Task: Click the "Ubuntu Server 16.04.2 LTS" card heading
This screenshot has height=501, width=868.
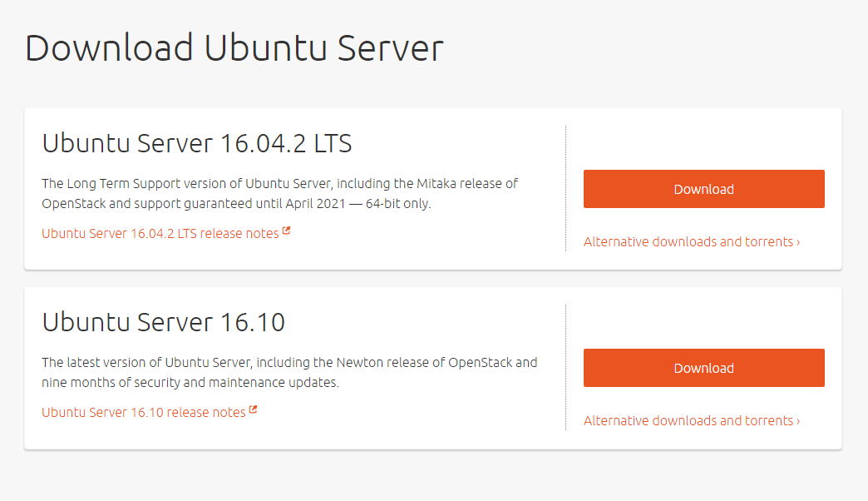Action: pyautogui.click(x=197, y=143)
